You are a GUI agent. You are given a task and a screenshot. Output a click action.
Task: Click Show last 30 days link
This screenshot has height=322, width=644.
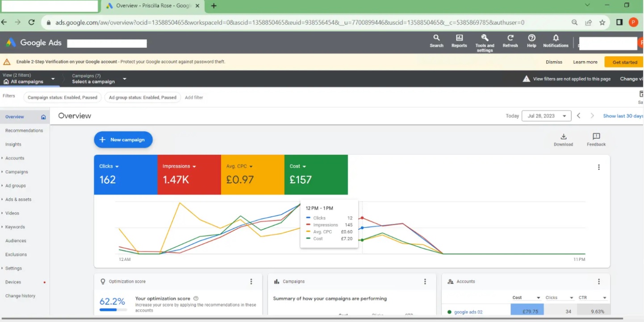pos(623,116)
